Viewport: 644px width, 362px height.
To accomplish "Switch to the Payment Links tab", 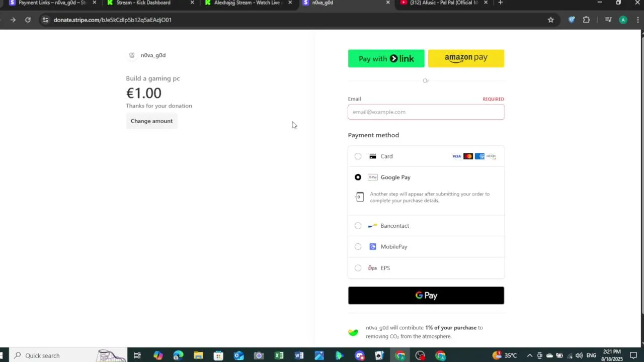I will [52, 3].
